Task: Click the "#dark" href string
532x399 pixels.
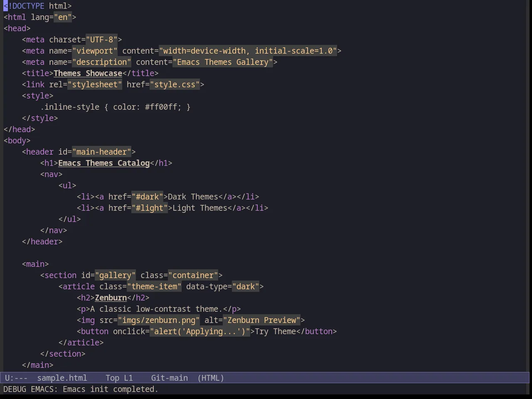Action: click(147, 197)
